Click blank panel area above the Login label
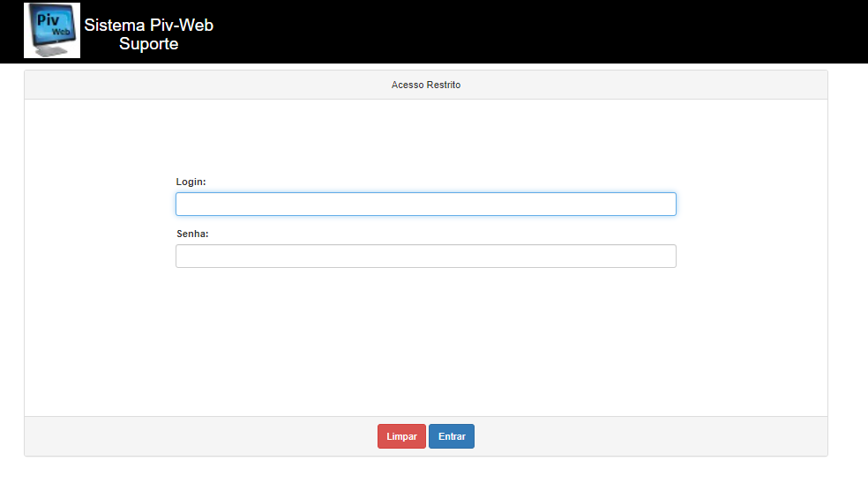This screenshot has width=868, height=483. pyautogui.click(x=426, y=138)
